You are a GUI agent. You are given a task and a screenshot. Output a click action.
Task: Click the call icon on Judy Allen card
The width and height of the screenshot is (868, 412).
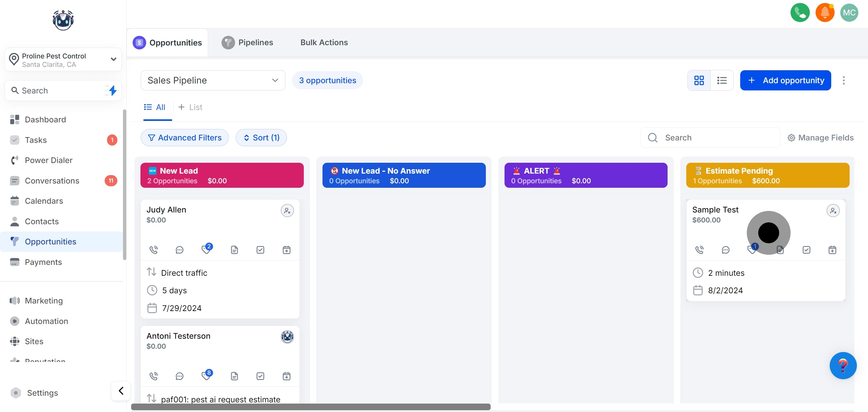[154, 250]
